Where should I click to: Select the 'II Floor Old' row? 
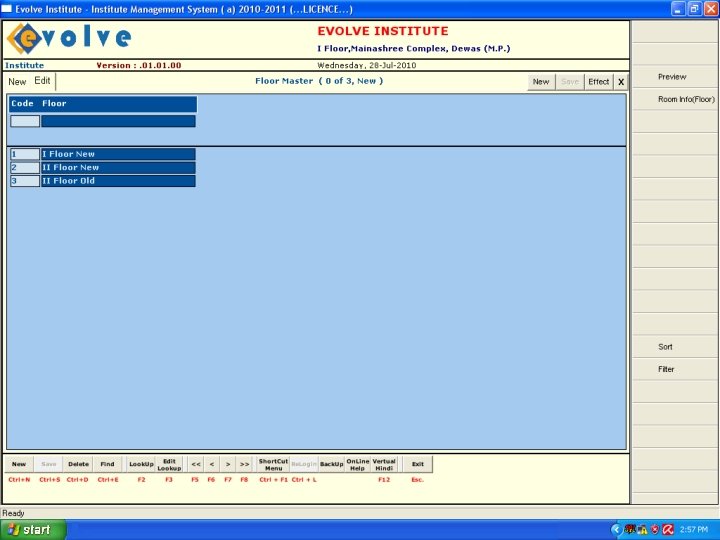pos(118,181)
